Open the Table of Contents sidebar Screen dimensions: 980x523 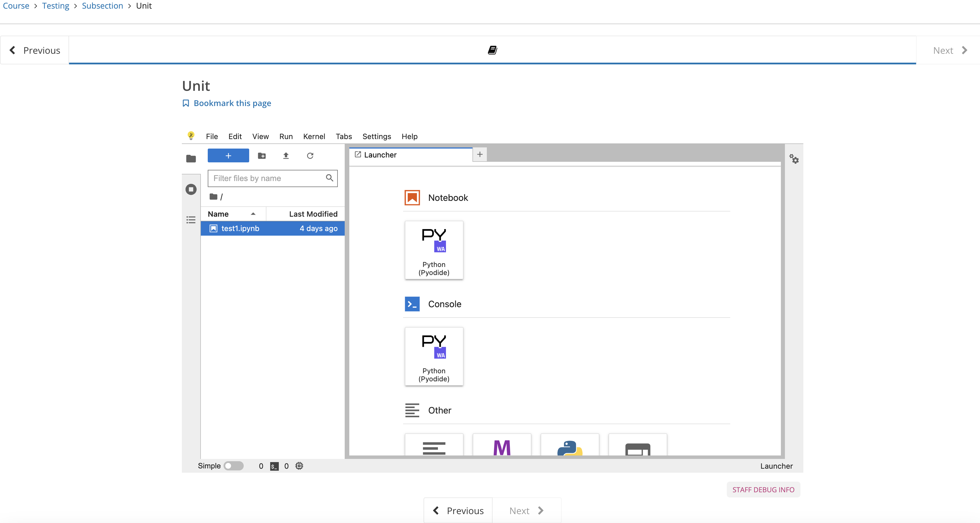pyautogui.click(x=191, y=220)
